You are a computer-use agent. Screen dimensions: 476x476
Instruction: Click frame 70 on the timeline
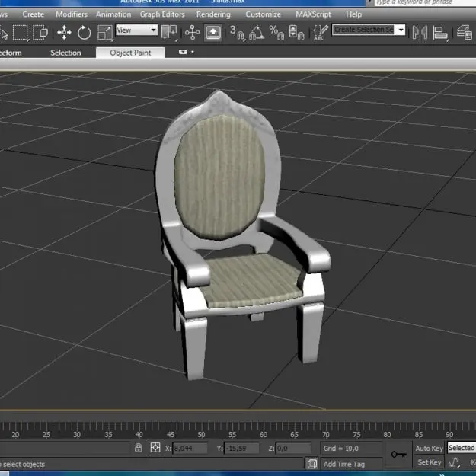click(326, 434)
